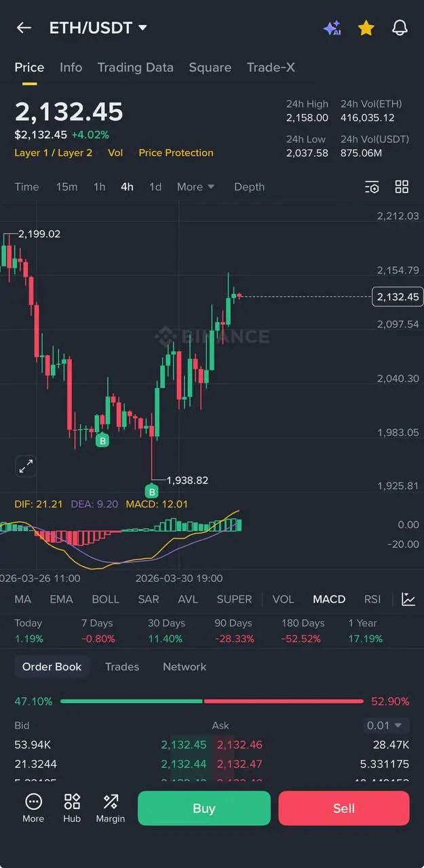Screen dimensions: 424x868
Task: Select the Order Book tab
Action: [x=52, y=667]
